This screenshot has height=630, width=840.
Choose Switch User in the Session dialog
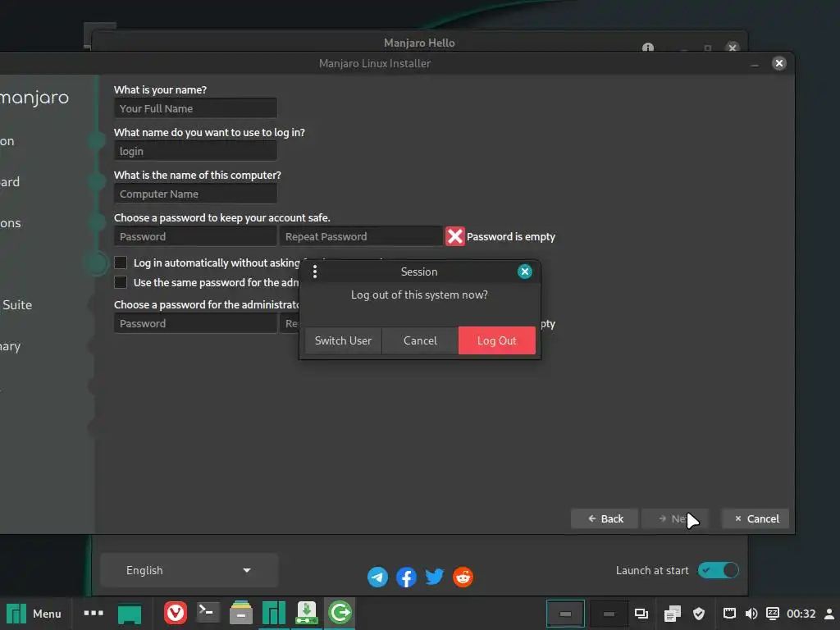pyautogui.click(x=343, y=340)
